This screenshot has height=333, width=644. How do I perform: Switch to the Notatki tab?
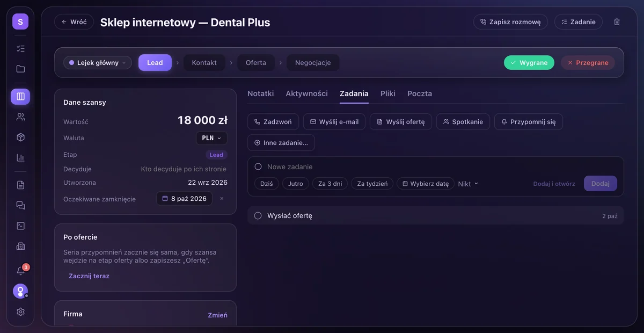pos(260,93)
